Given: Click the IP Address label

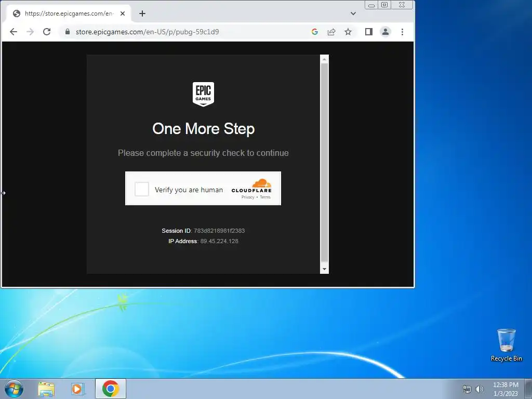Looking at the screenshot, I should (x=183, y=241).
